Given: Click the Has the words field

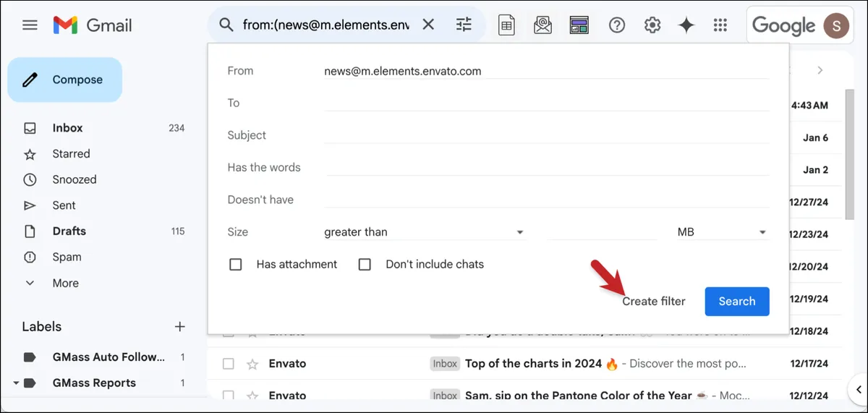Looking at the screenshot, I should (x=546, y=167).
